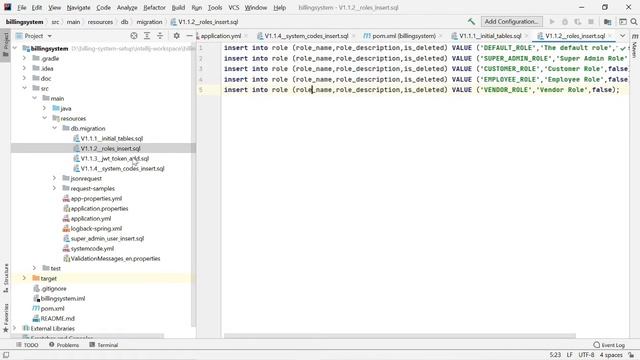Click the project panel vertical scrollbar
The height and width of the screenshot is (360, 640).
(193, 184)
